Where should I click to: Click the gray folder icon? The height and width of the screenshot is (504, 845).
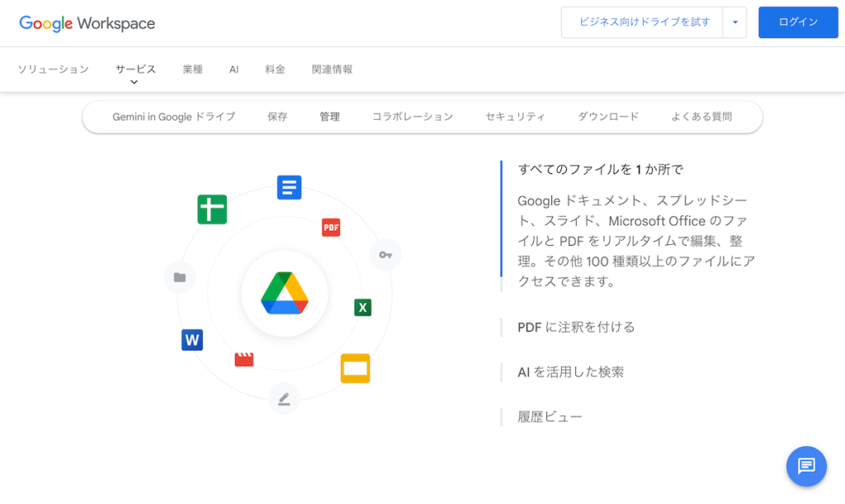click(x=179, y=277)
